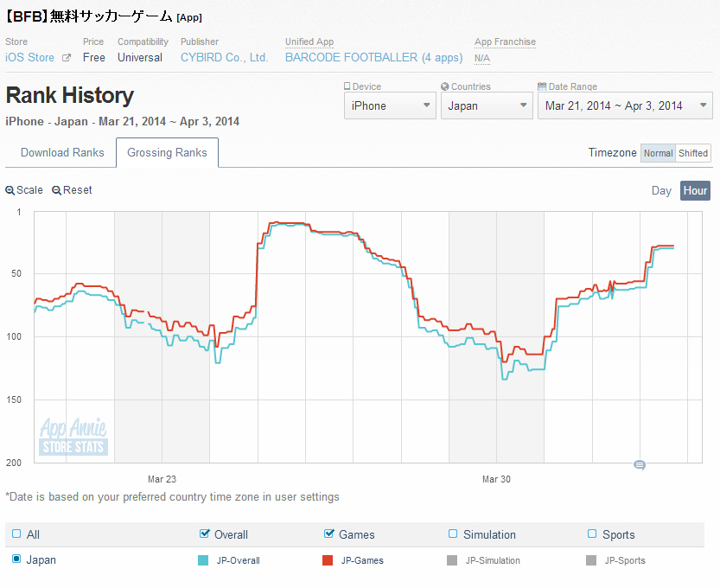Click the device icon next to Device label
Screen dimensions: 720x588
[x=347, y=86]
